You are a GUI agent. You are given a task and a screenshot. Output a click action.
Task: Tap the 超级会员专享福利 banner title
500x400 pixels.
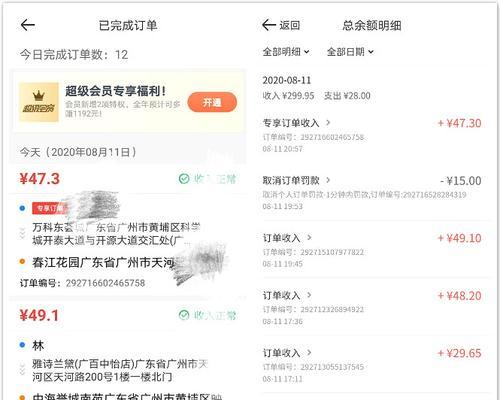(x=115, y=91)
